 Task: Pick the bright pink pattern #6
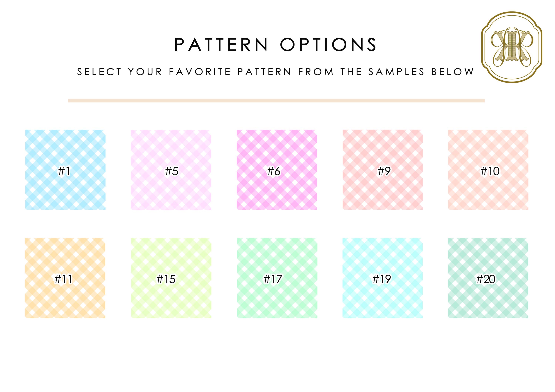tap(277, 170)
